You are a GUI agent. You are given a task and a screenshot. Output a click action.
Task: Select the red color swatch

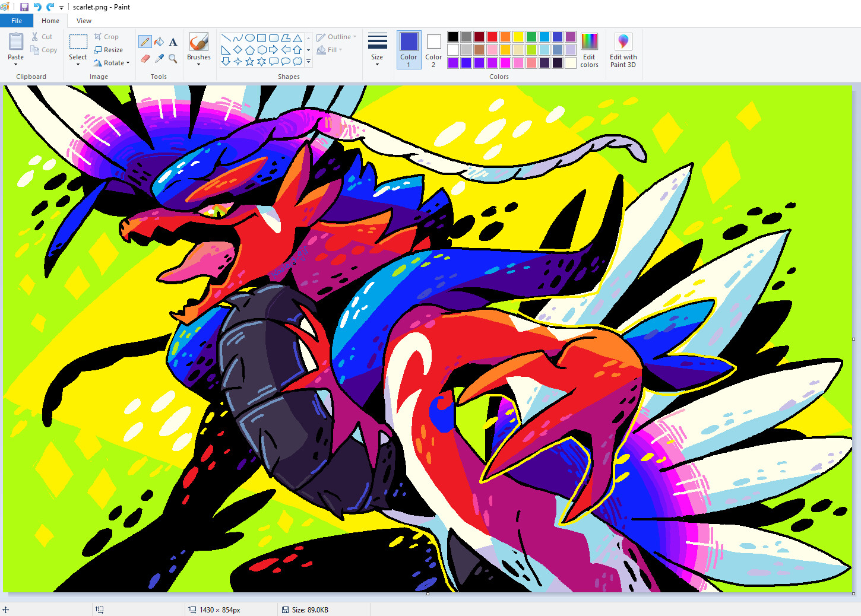[492, 36]
